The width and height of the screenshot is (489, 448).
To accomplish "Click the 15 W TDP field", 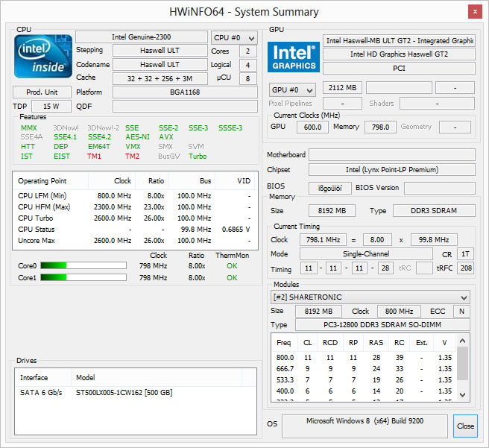I will (51, 107).
